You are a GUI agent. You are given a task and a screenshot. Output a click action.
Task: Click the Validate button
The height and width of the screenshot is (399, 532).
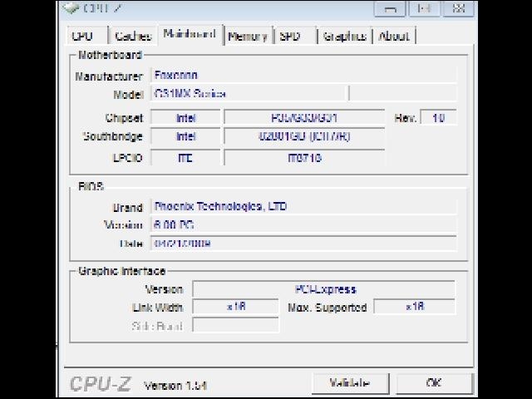[350, 383]
